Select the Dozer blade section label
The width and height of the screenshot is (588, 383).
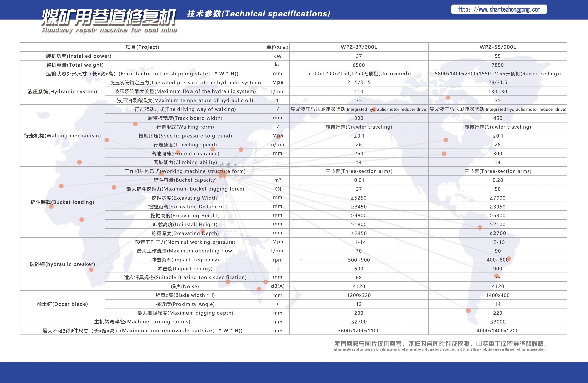click(x=63, y=304)
